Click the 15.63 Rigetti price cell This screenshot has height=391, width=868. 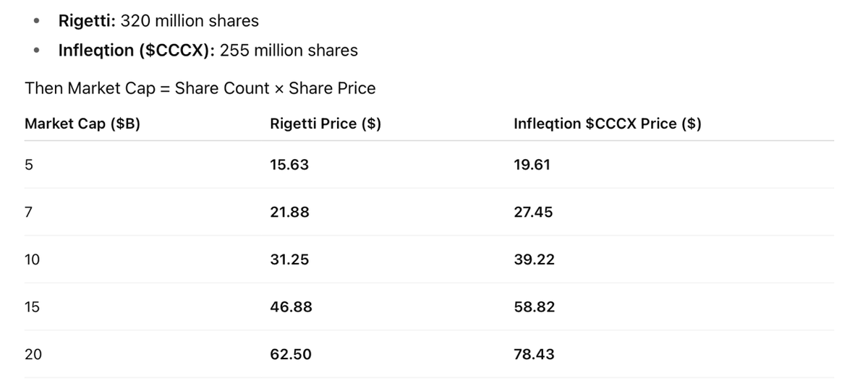point(289,165)
